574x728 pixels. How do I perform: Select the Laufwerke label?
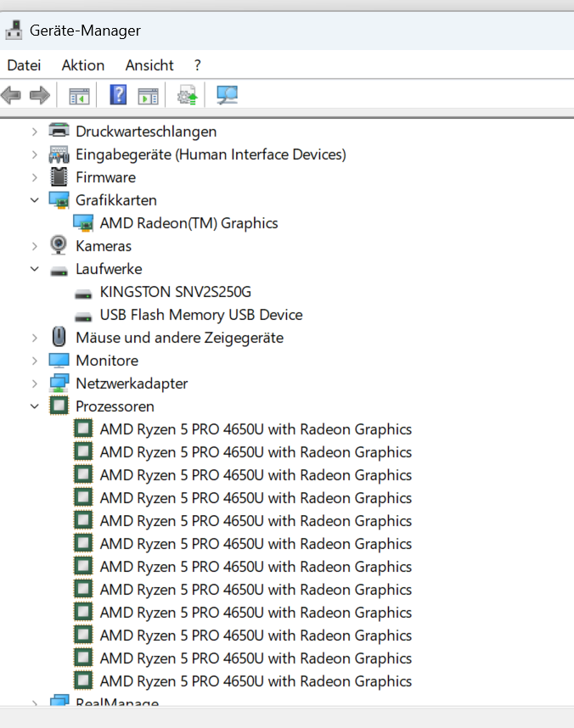[x=109, y=269]
